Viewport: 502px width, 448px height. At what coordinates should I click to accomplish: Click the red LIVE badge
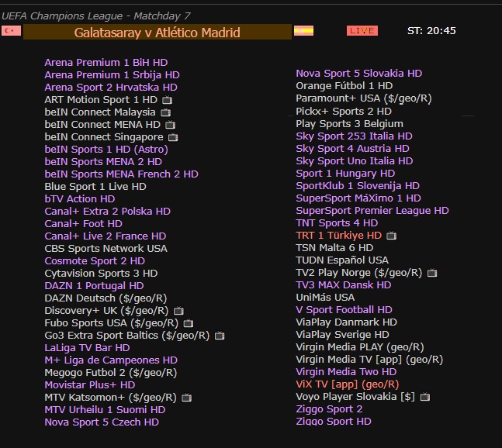click(x=362, y=31)
